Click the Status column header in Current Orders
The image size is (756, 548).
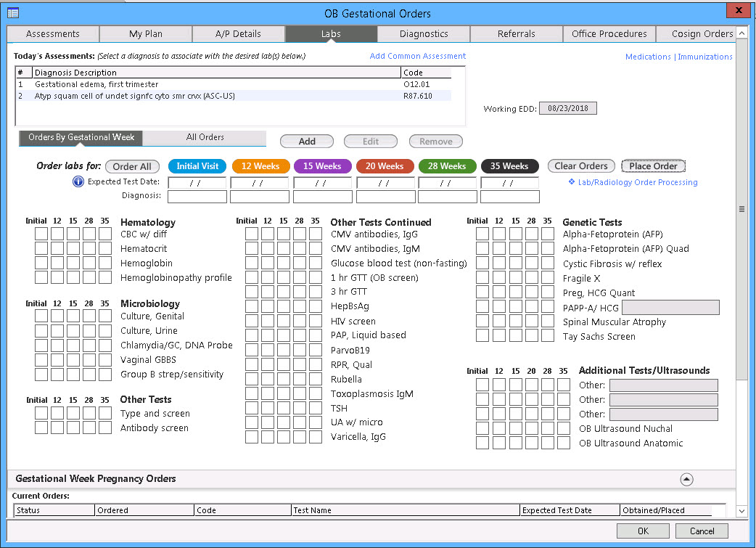point(54,510)
